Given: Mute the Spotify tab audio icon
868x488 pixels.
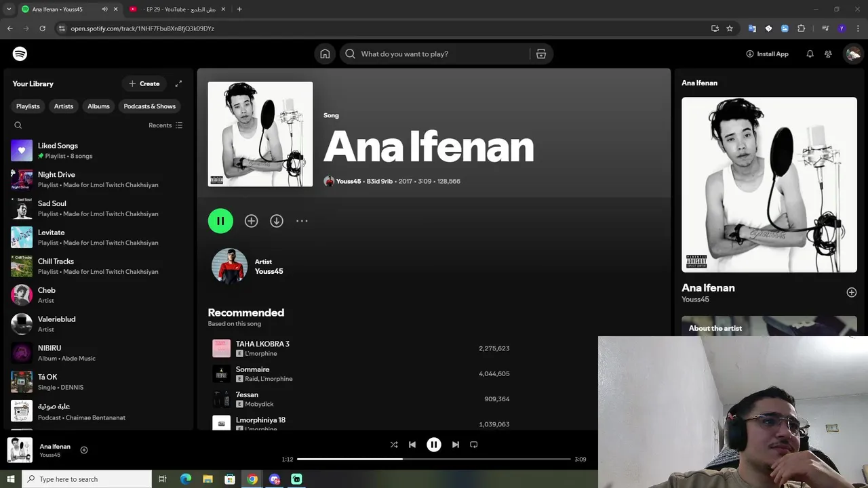Looking at the screenshot, I should [104, 9].
